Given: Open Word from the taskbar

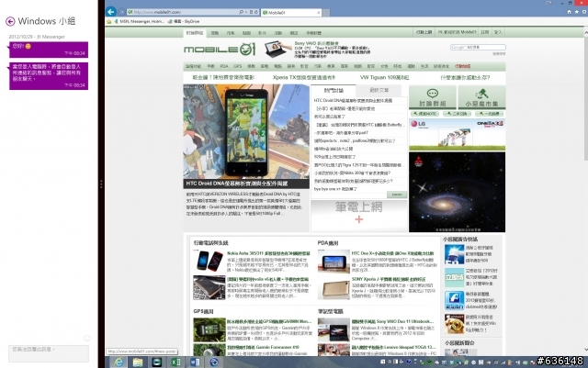Looking at the screenshot, I should click(x=195, y=362).
